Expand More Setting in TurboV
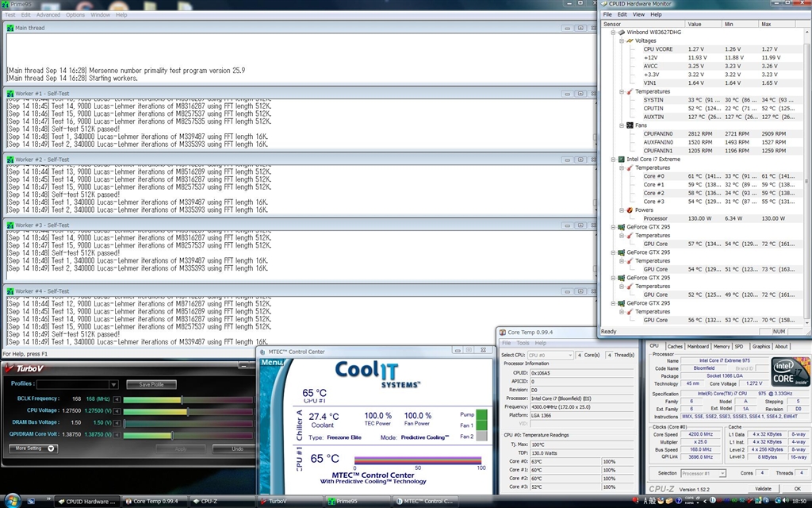This screenshot has width=812, height=508. point(33,448)
